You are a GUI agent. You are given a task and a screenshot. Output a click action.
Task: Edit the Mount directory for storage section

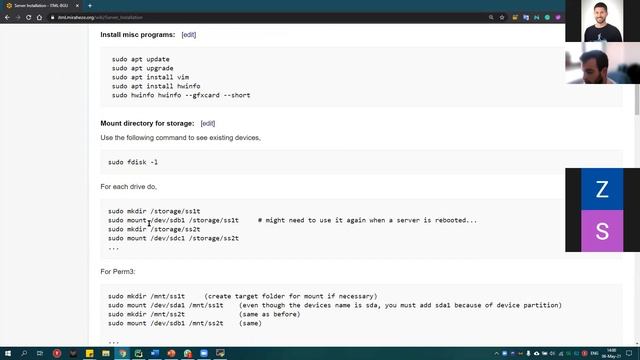point(208,123)
